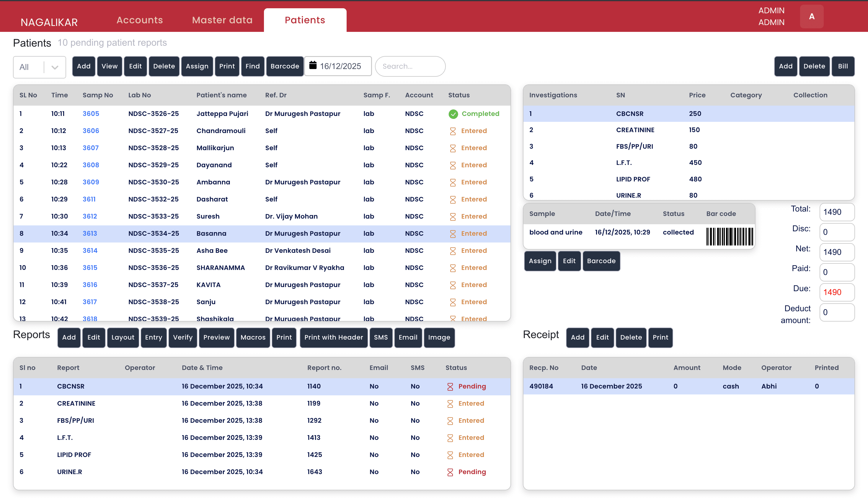The height and width of the screenshot is (498, 868).
Task: Open the All filter dropdown
Action: click(39, 67)
